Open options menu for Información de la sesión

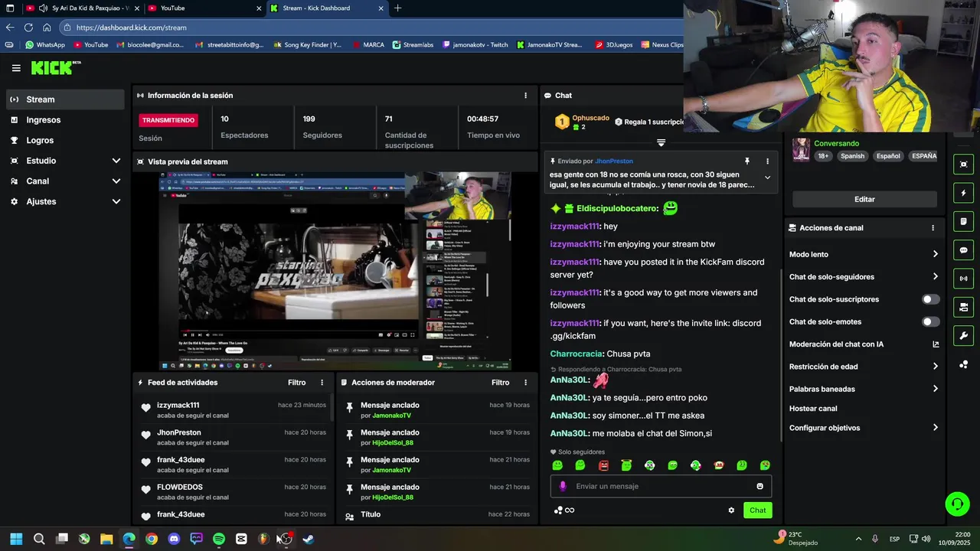click(x=525, y=96)
